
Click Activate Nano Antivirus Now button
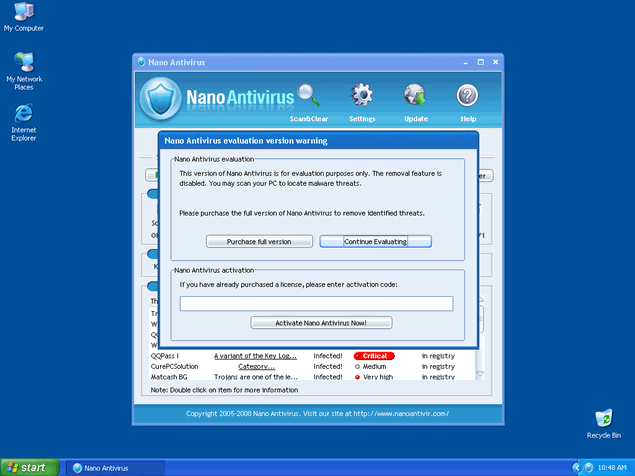pyautogui.click(x=321, y=323)
